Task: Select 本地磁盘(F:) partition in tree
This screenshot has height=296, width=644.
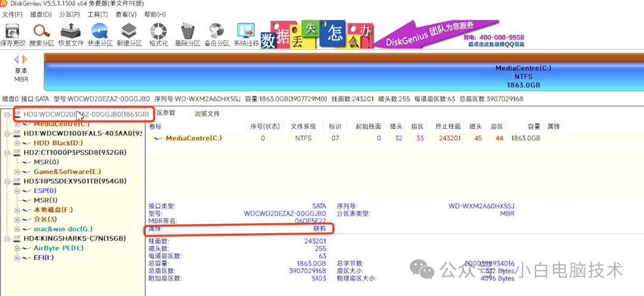Action: coord(53,209)
